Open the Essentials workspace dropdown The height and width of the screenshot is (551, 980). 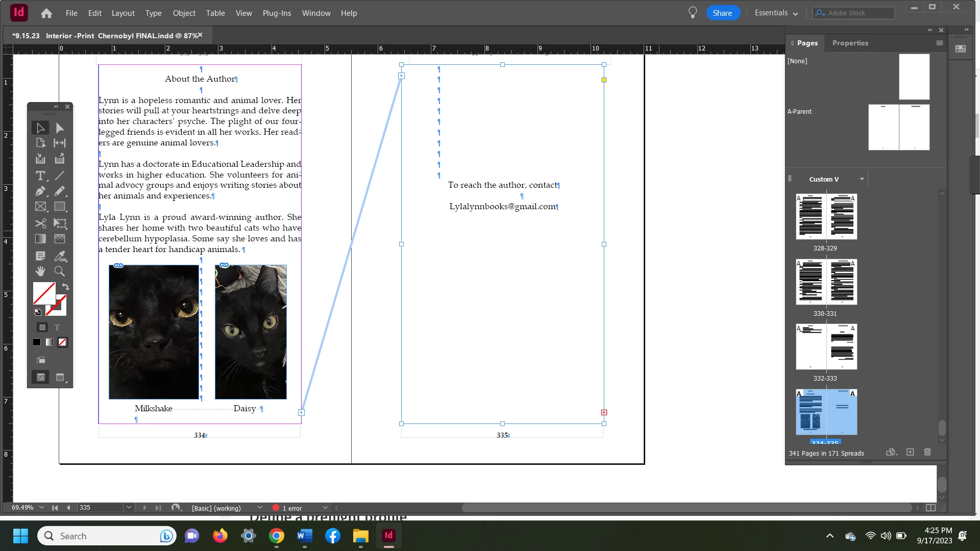pyautogui.click(x=776, y=13)
